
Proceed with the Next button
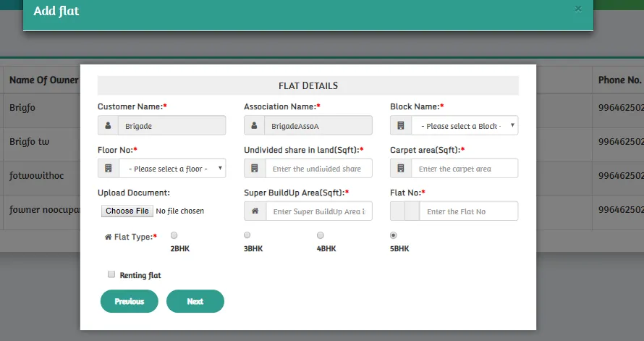(x=195, y=301)
